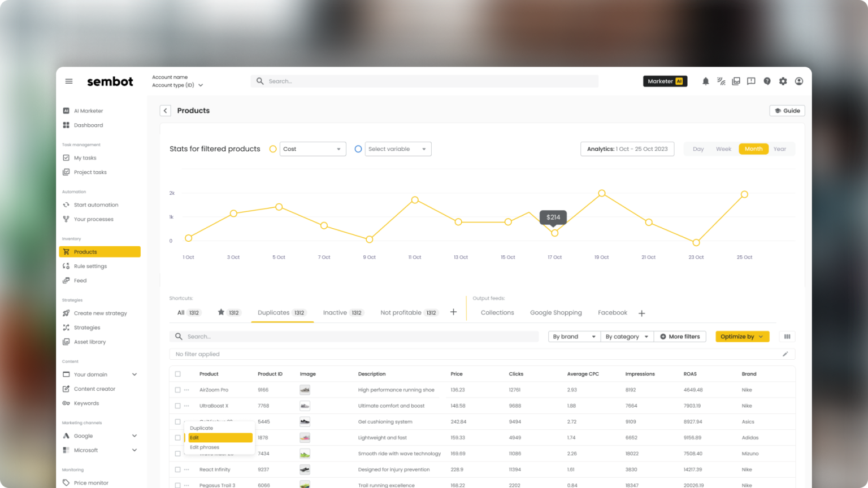This screenshot has height=488, width=868.
Task: Select the Month view in analytics toggle
Action: click(753, 149)
